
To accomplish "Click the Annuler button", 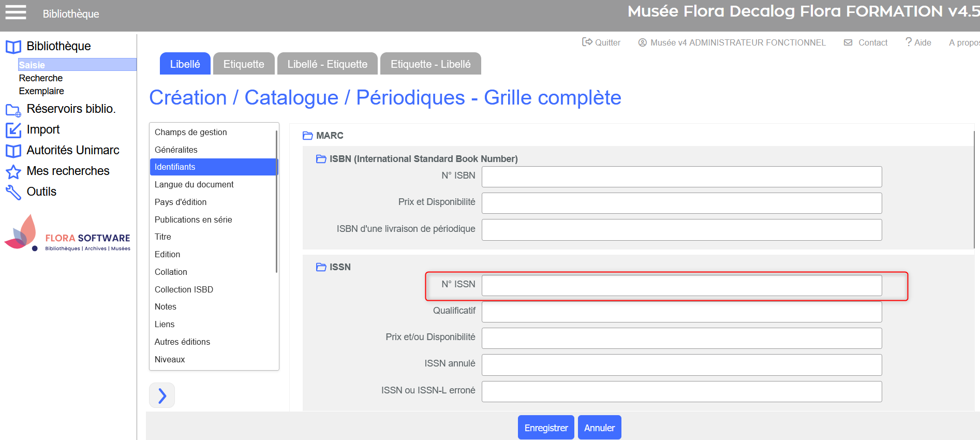I will pyautogui.click(x=599, y=428).
